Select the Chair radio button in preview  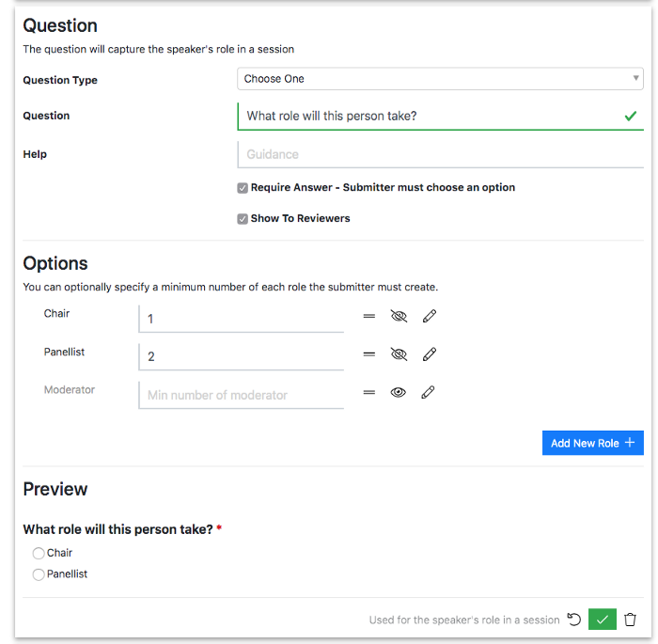click(39, 554)
